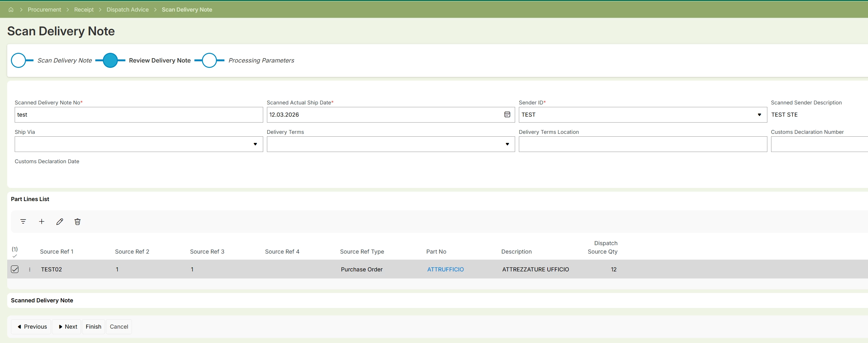Screen dimensions: 868x343
Task: Expand the Sender ID dropdown
Action: click(x=759, y=114)
